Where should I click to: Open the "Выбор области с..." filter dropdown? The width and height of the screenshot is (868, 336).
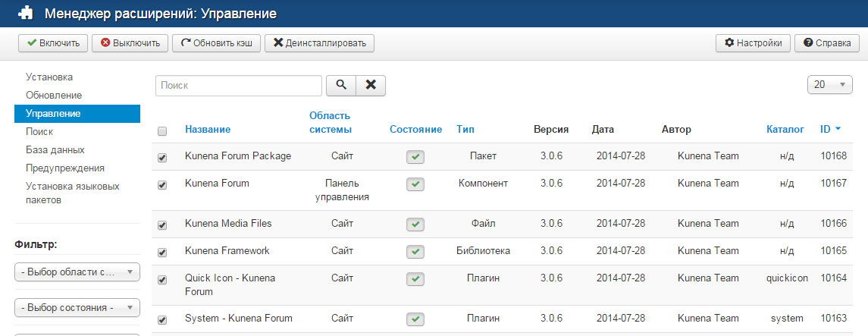click(77, 272)
